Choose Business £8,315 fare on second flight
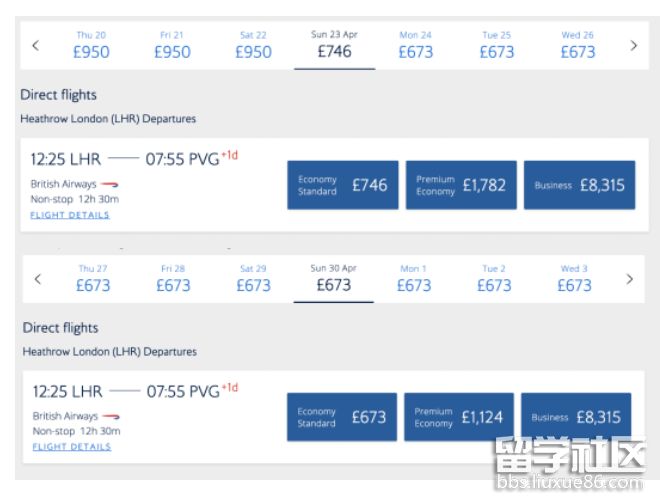The height and width of the screenshot is (504, 660). coord(576,417)
